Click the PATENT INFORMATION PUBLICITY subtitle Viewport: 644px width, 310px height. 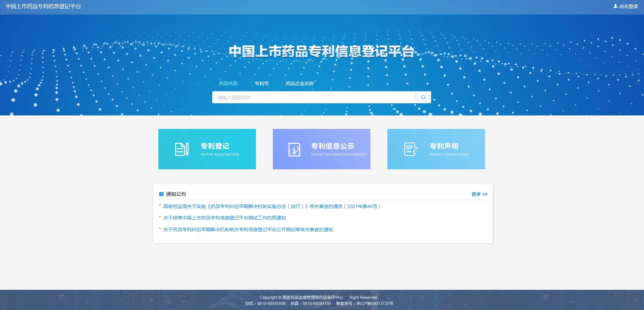339,154
